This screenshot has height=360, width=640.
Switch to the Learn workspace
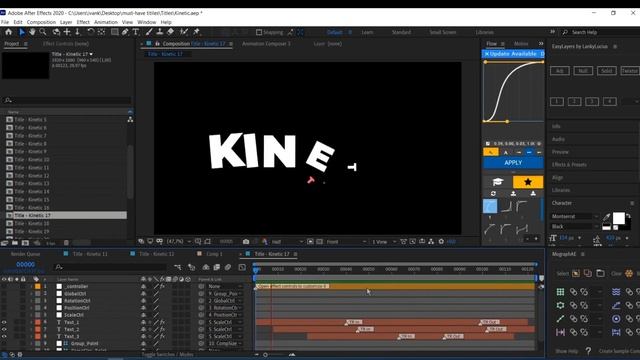(x=367, y=32)
